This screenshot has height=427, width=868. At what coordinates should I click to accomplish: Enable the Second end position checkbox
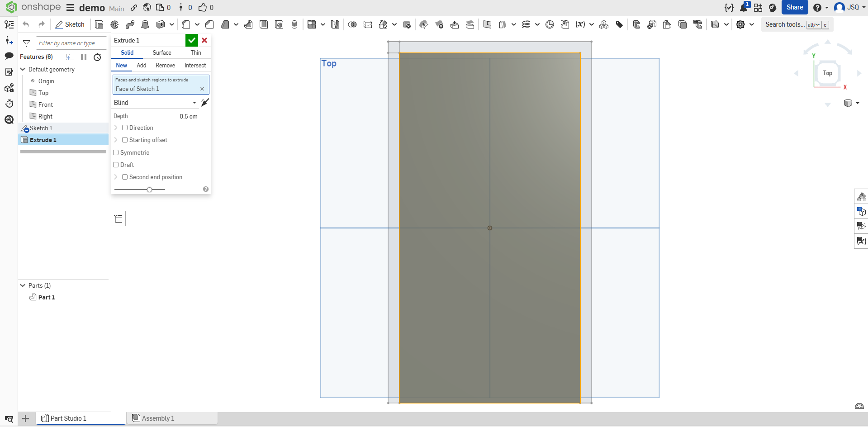tap(125, 177)
